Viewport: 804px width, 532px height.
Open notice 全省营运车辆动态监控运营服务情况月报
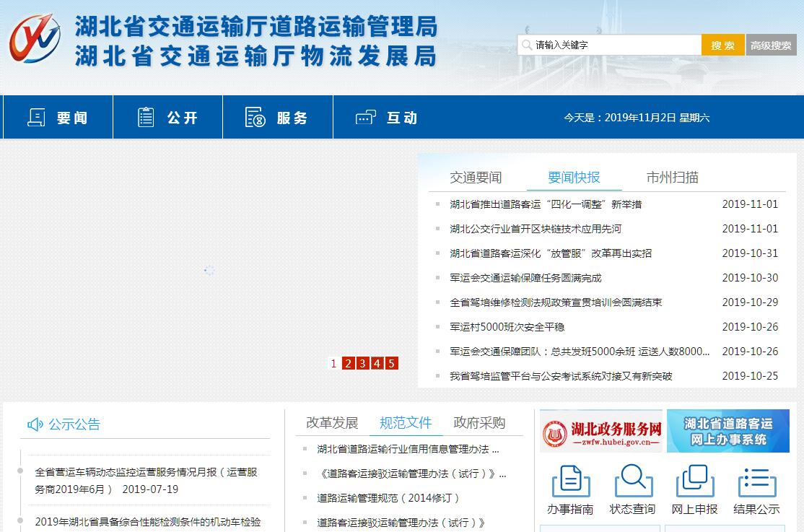146,480
